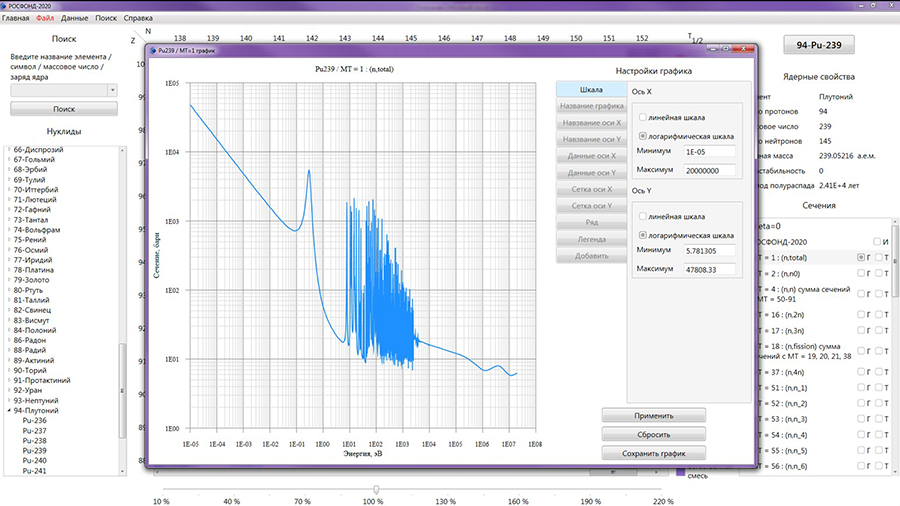Image resolution: width=900 pixels, height=506 pixels.
Task: Open the element search combo box dropdown
Action: coord(112,90)
